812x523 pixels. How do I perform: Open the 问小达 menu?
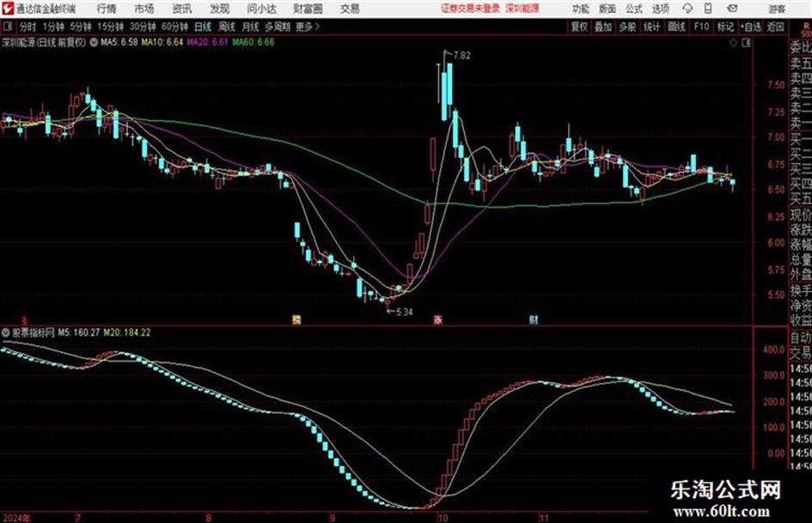point(261,9)
